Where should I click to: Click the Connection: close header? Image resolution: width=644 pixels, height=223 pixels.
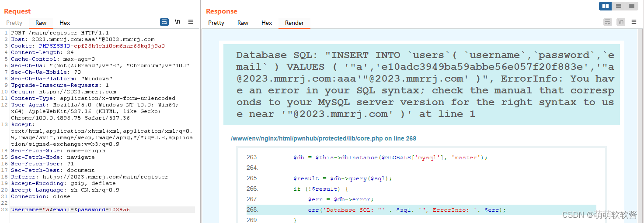tap(41, 196)
